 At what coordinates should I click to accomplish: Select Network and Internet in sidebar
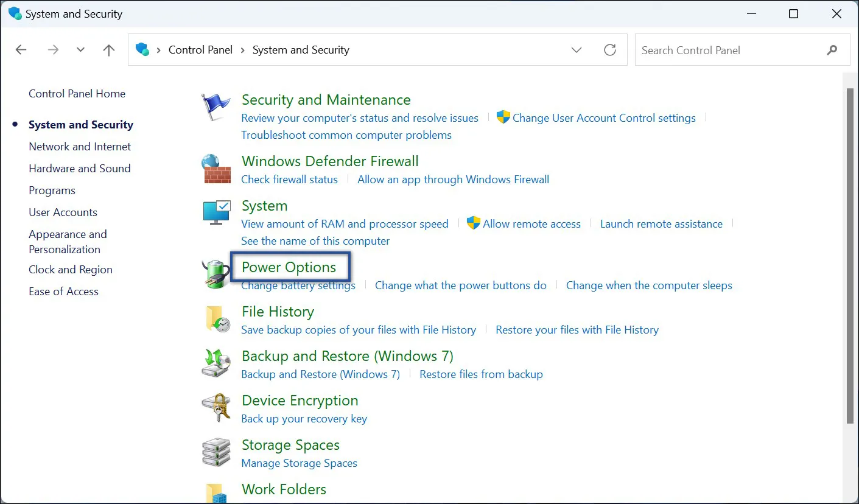point(80,147)
